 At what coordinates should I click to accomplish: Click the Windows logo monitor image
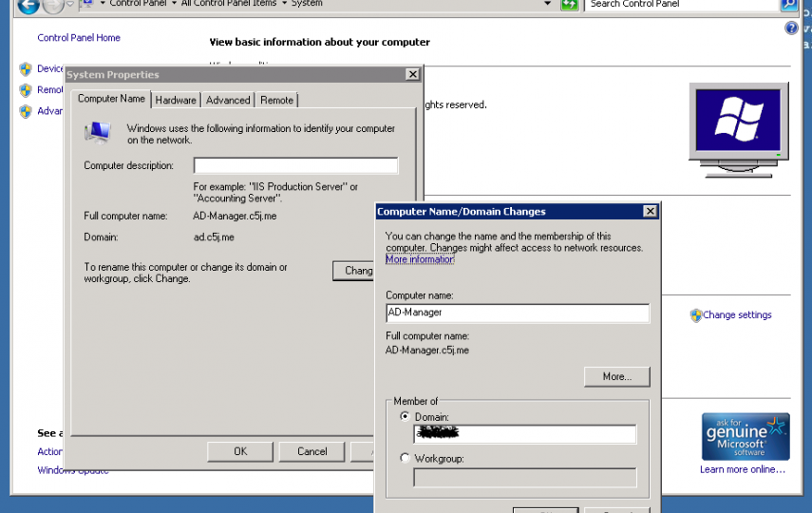pyautogui.click(x=739, y=130)
